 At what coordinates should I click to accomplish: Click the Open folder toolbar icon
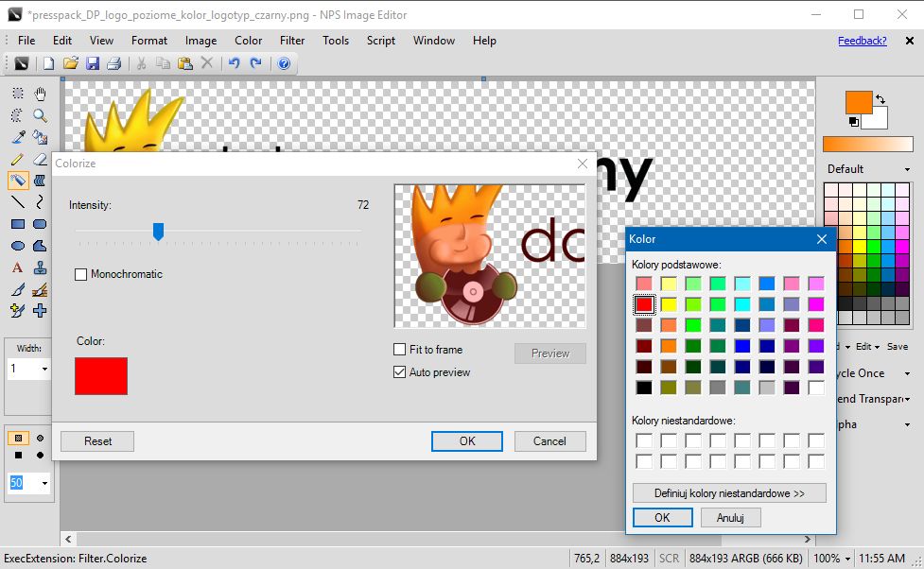point(71,63)
